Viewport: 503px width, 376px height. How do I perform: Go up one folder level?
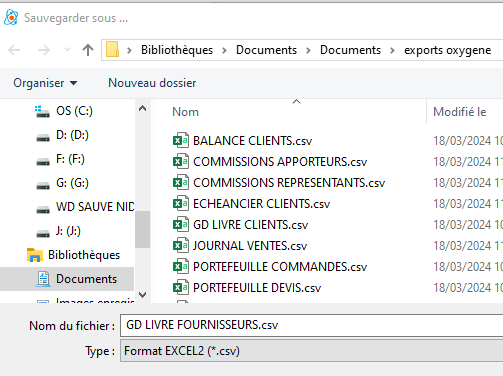pos(88,50)
